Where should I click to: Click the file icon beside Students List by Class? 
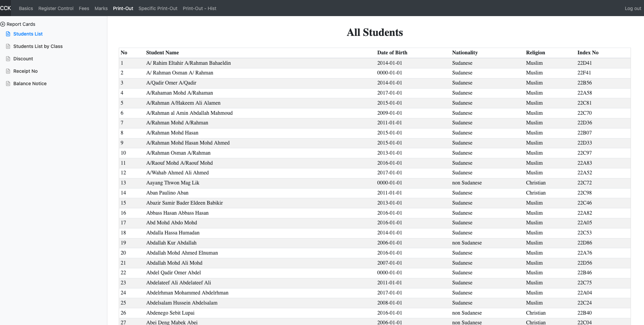click(8, 46)
